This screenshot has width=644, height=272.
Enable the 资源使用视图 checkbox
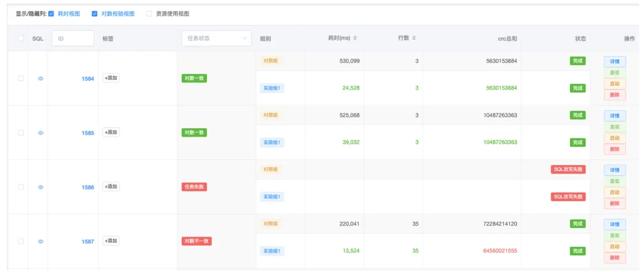click(149, 14)
